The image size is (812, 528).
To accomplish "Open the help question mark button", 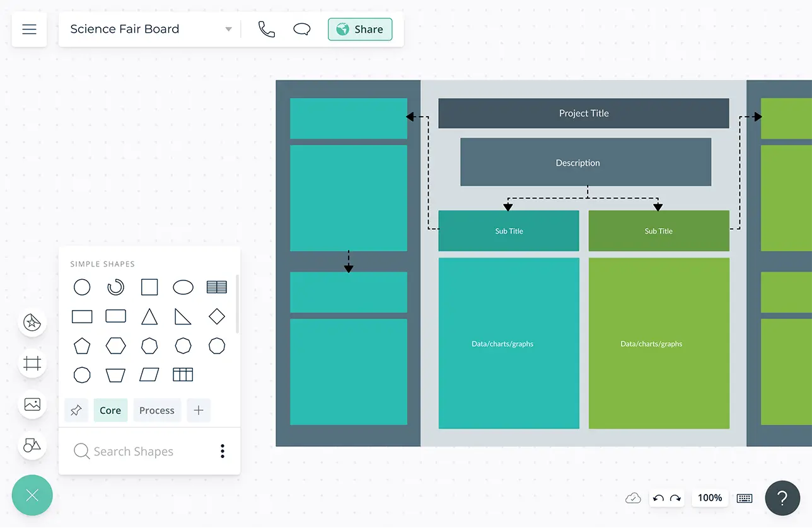I will 782,498.
